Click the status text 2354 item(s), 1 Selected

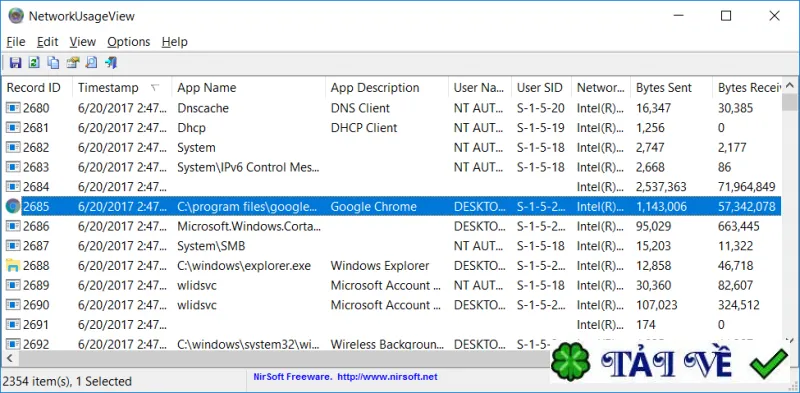point(67,381)
